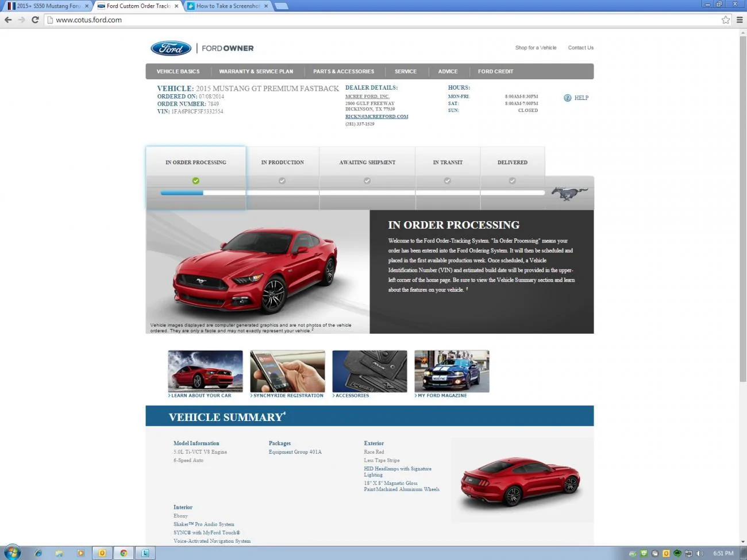
Task: Click the RICKN@MCREEFORD.COM email link
Action: tap(376, 116)
